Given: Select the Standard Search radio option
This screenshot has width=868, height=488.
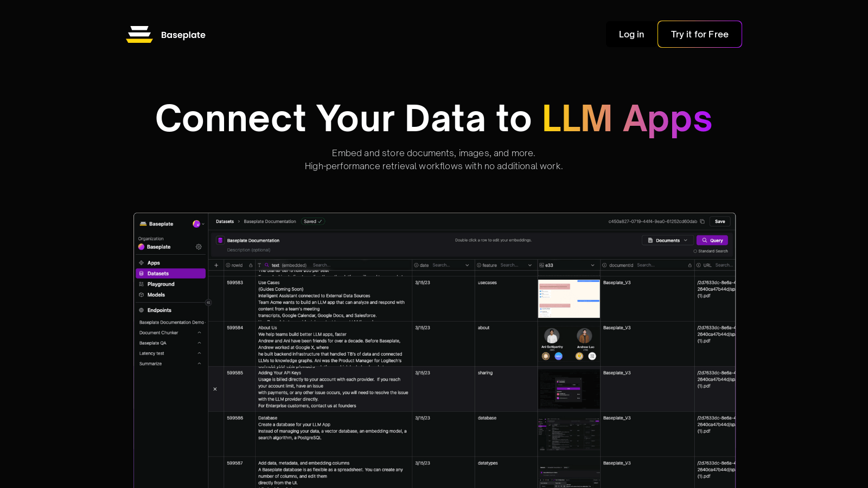Looking at the screenshot, I should (x=695, y=251).
